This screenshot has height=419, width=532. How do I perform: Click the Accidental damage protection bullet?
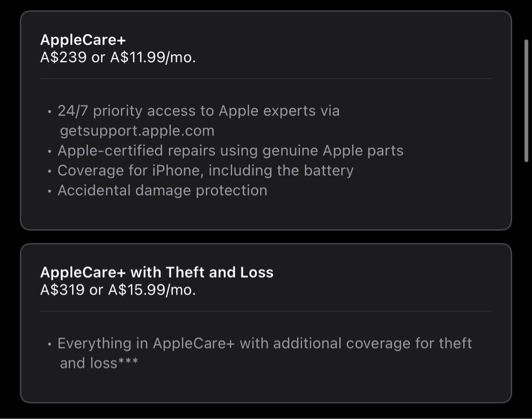tap(162, 190)
